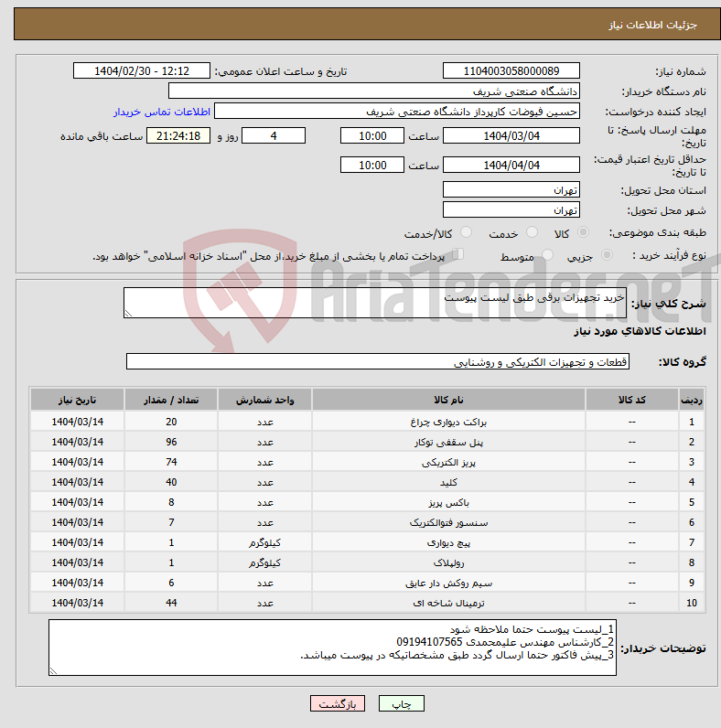This screenshot has width=721, height=728.
Task: Click the تعداد / مقدار column header
Action: click(171, 400)
